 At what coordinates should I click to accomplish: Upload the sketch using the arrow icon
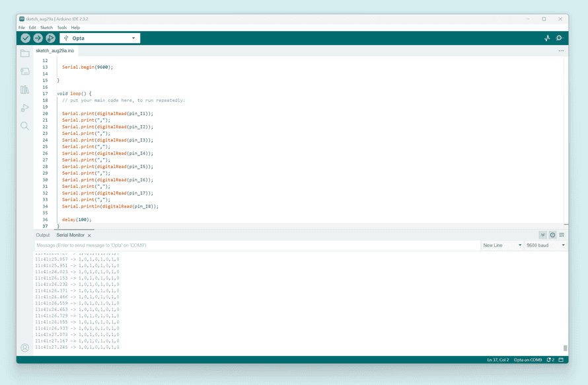pyautogui.click(x=38, y=38)
